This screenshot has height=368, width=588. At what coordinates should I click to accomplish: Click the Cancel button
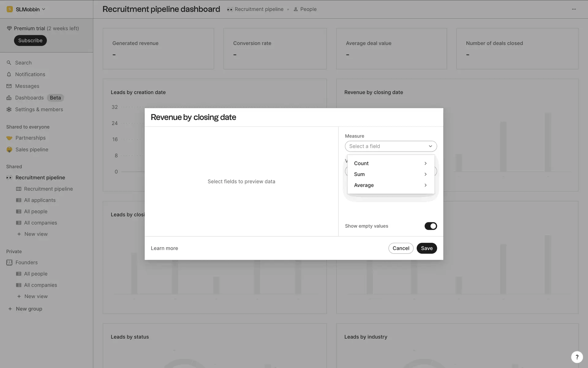tap(401, 248)
